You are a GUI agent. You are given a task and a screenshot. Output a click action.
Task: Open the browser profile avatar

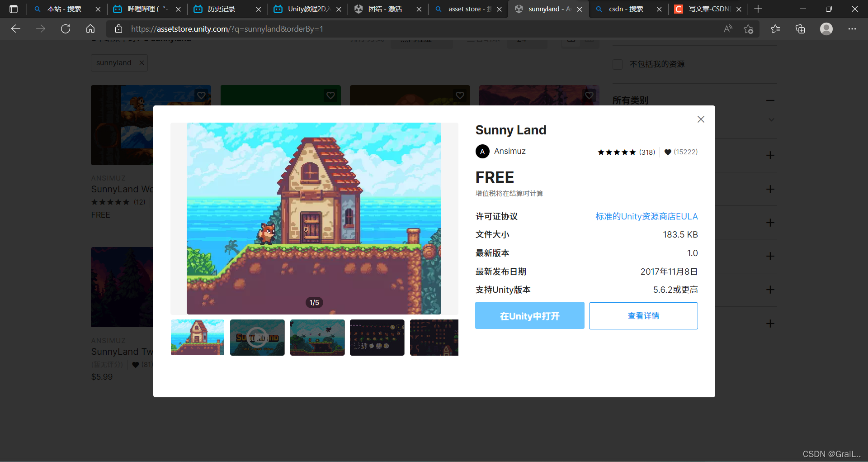(826, 29)
